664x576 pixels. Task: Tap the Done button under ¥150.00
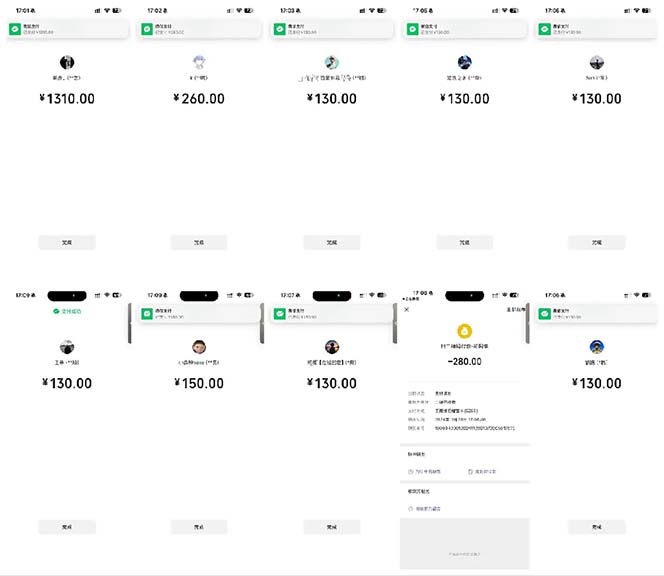[199, 526]
